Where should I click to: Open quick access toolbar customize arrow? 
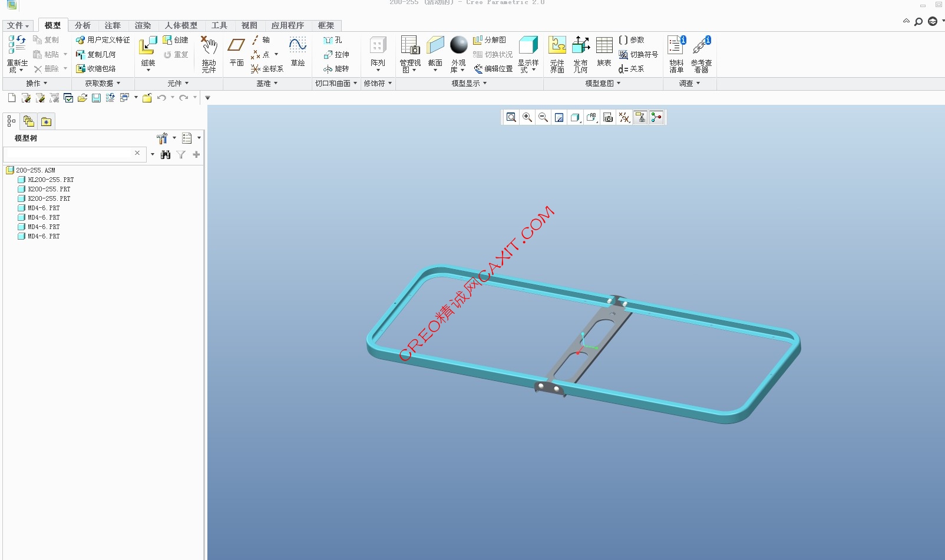pyautogui.click(x=207, y=98)
